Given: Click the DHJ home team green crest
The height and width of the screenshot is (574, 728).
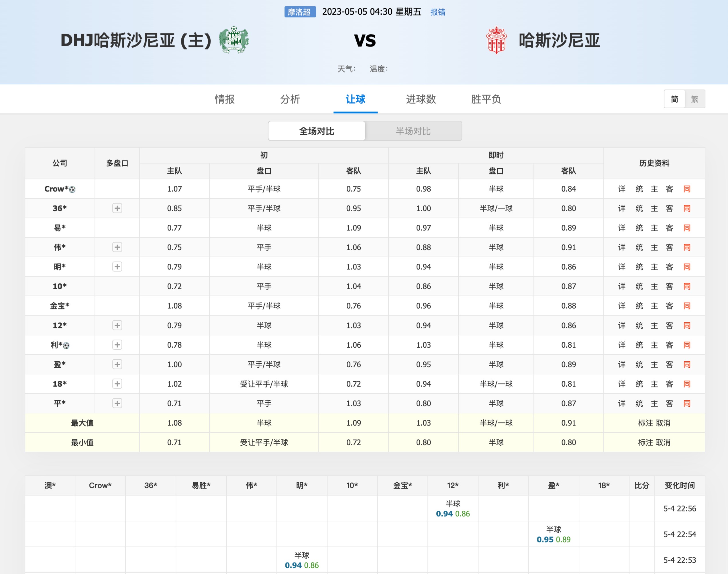Looking at the screenshot, I should click(x=234, y=40).
